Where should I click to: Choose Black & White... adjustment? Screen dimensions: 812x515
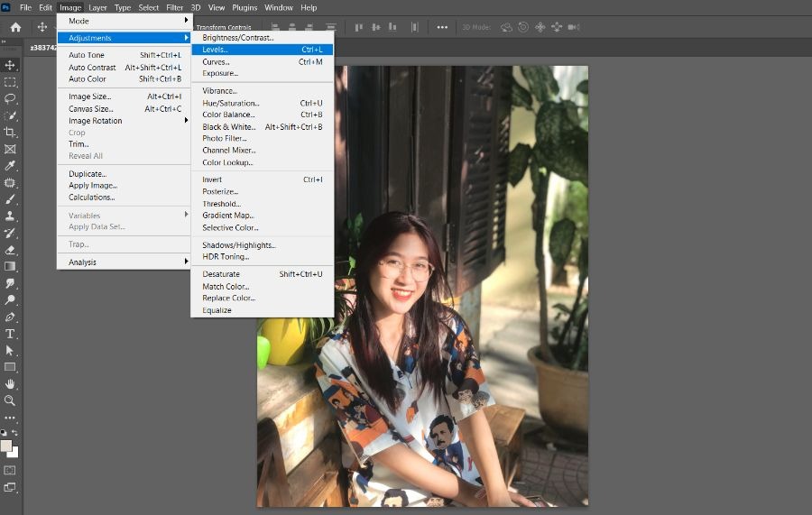263,127
